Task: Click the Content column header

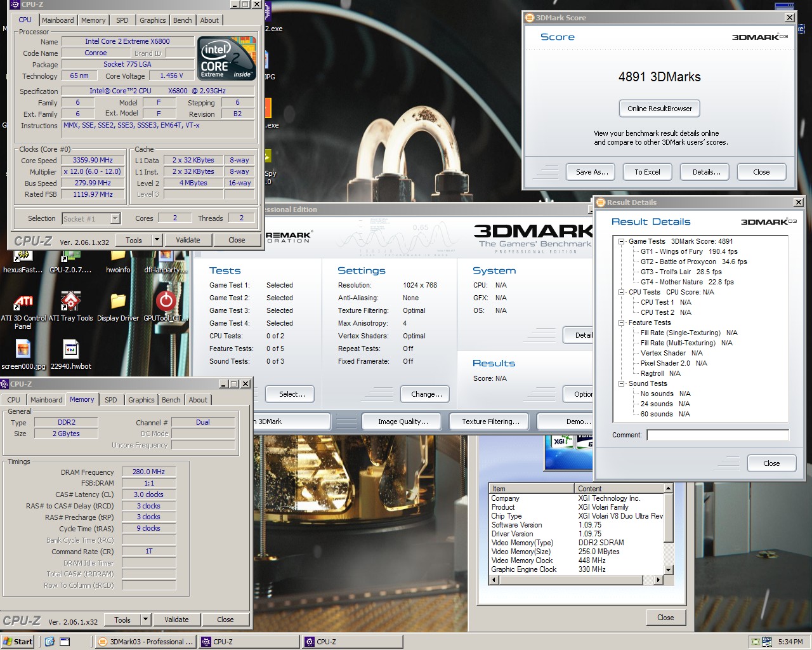Action: coord(619,489)
